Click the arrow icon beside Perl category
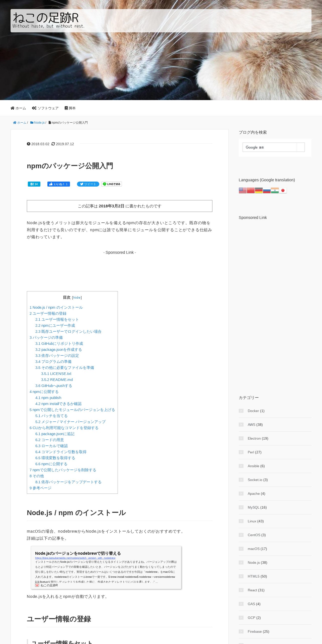Screen dimensions: 322x644 coord(241,452)
